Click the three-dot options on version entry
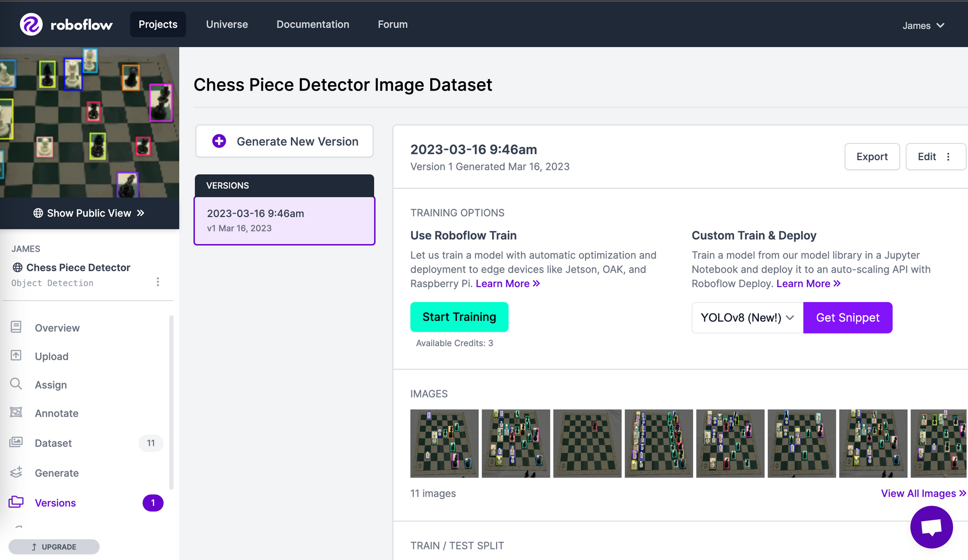 tap(948, 157)
